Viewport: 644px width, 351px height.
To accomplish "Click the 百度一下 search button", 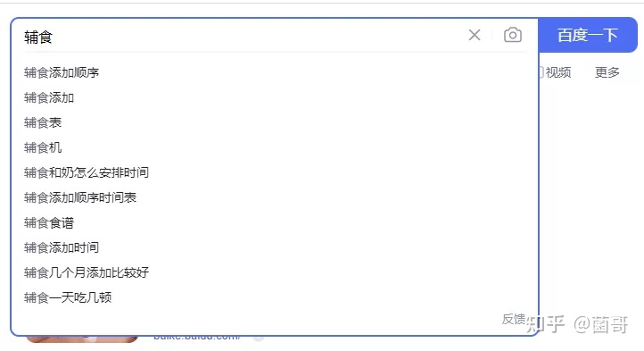I will pos(588,35).
